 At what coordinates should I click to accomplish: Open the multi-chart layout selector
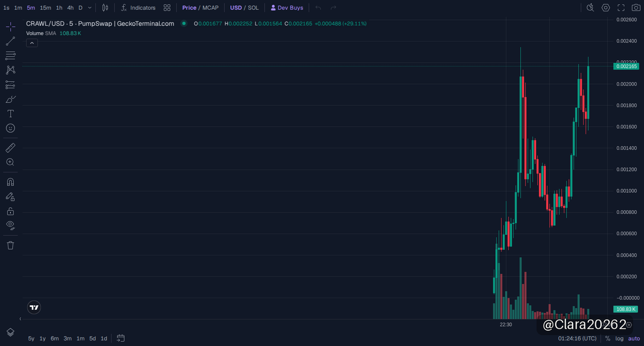click(x=167, y=8)
